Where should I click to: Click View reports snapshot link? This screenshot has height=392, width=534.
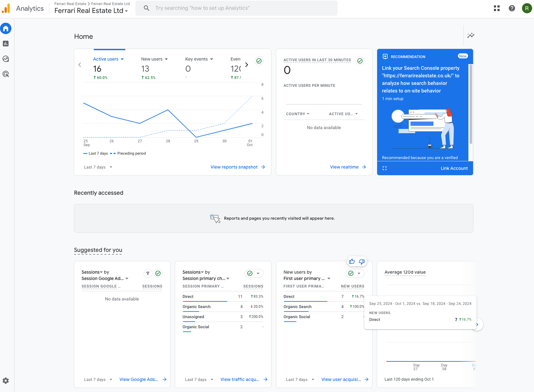(238, 167)
